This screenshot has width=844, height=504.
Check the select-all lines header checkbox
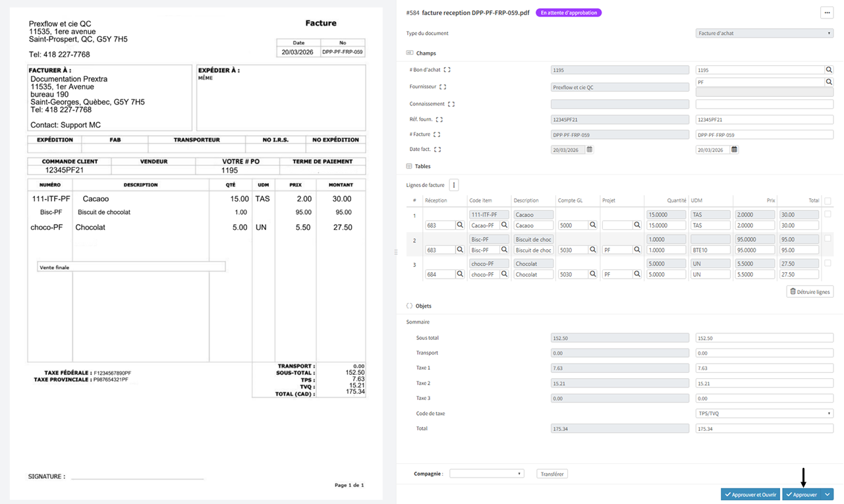click(x=828, y=201)
